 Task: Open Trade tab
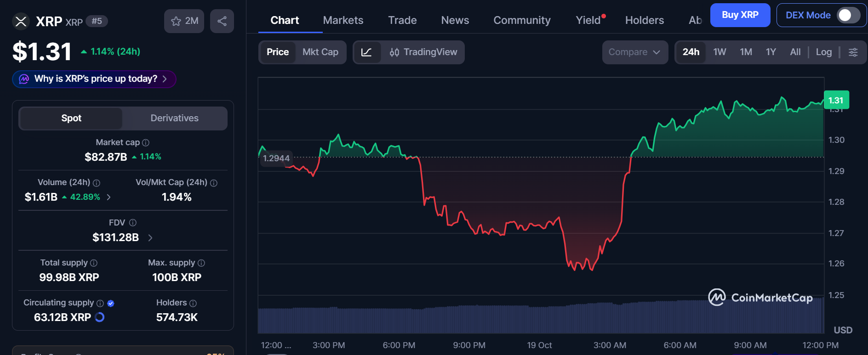tap(402, 20)
